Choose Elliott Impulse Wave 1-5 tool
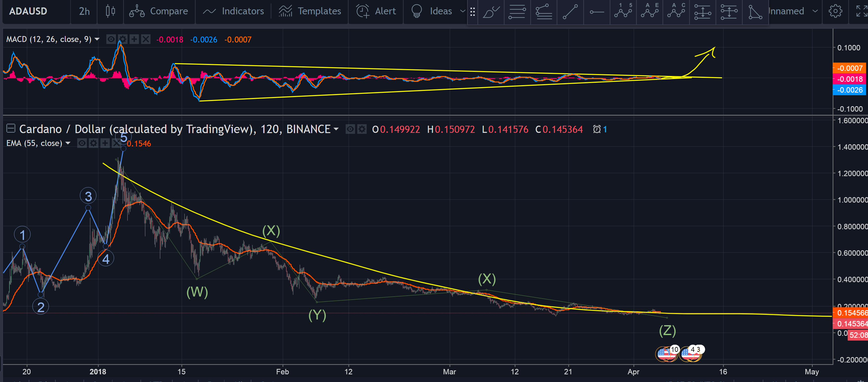The height and width of the screenshot is (382, 868). coord(623,12)
